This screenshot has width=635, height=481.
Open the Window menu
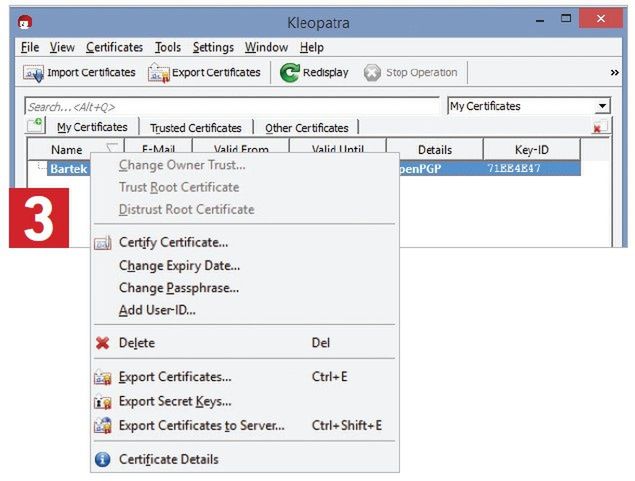point(266,47)
